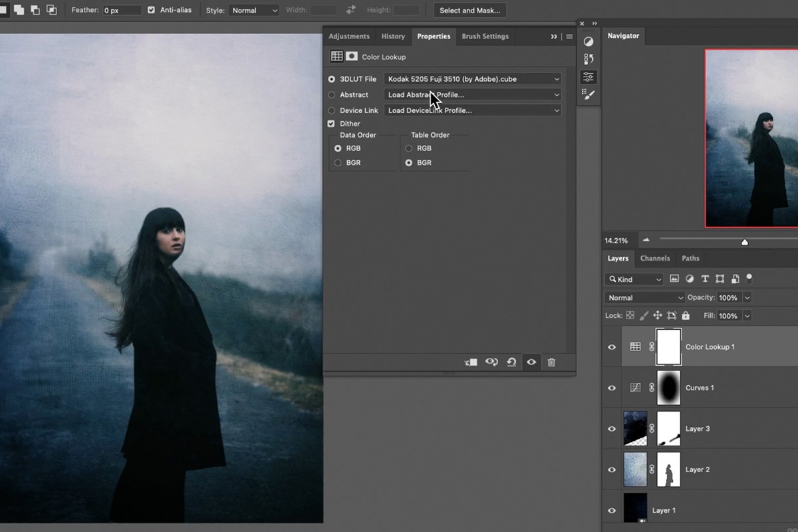Toggle adjustment visibility eye in Properties panel
This screenshot has width=798, height=532.
pyautogui.click(x=531, y=362)
